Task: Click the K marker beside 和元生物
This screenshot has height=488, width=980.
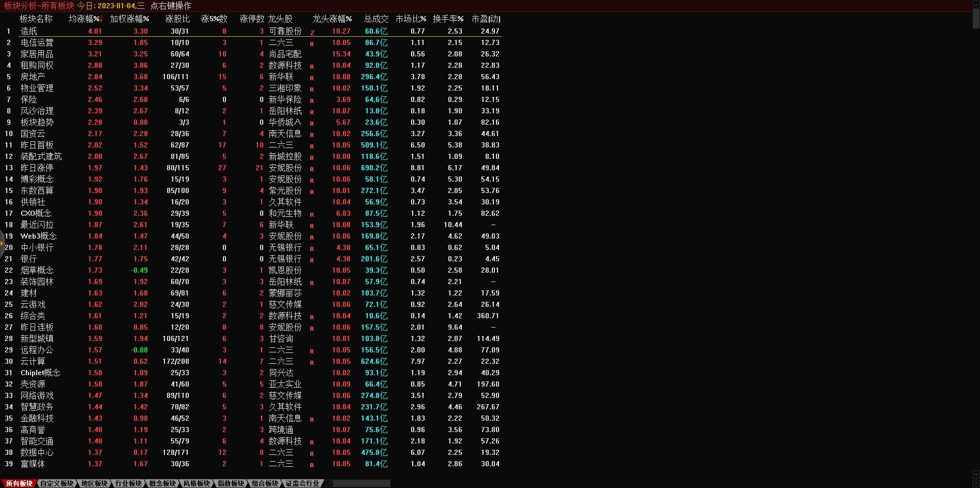Action: 312,215
